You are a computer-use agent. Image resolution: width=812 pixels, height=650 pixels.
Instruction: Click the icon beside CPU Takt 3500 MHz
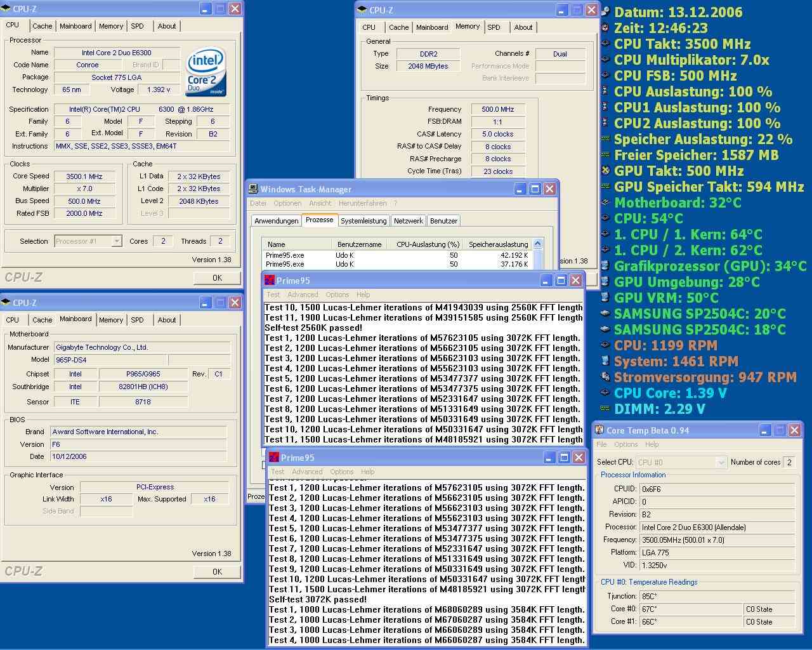click(x=605, y=43)
